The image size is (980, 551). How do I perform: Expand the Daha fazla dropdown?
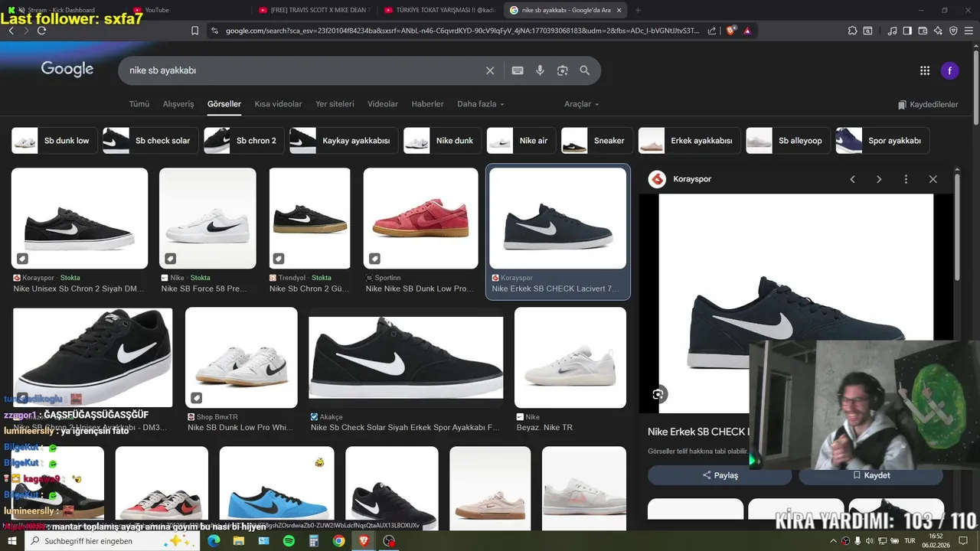480,104
